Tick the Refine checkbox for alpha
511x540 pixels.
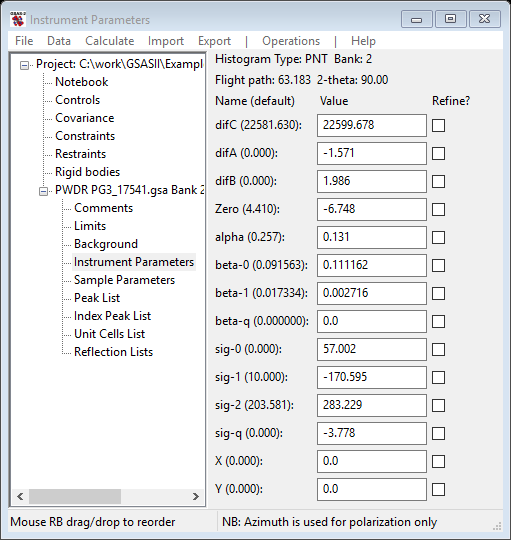438,237
